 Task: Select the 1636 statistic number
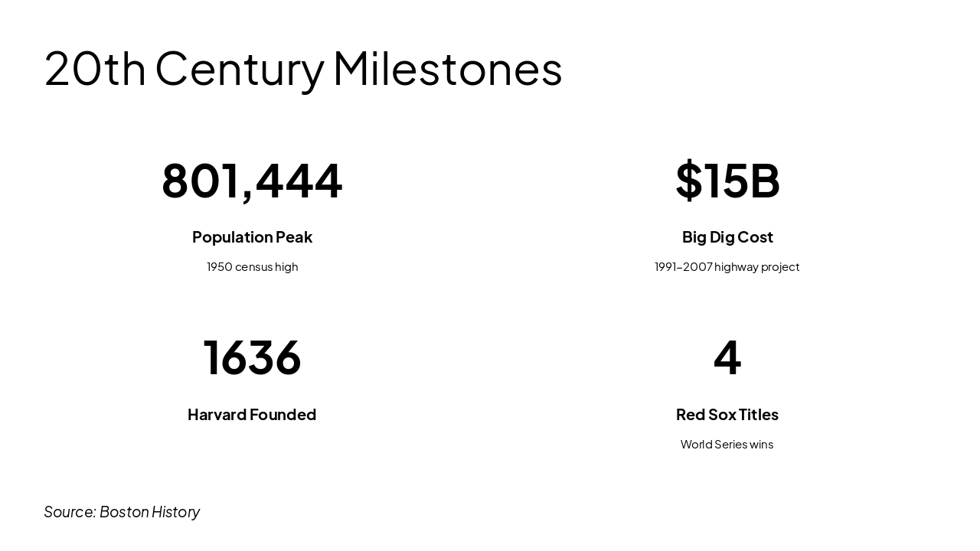tap(252, 357)
